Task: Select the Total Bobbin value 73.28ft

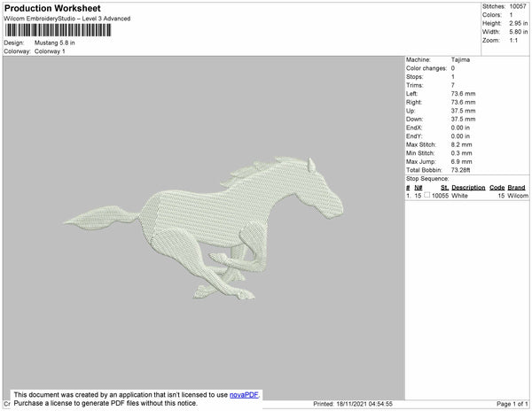Action: pyautogui.click(x=461, y=170)
